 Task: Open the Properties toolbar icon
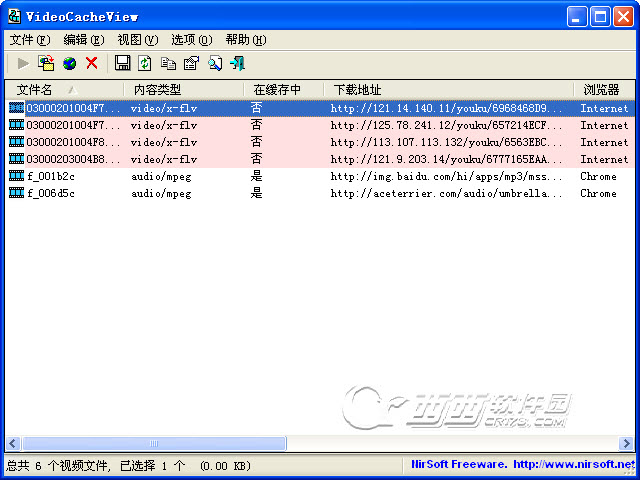(191, 63)
